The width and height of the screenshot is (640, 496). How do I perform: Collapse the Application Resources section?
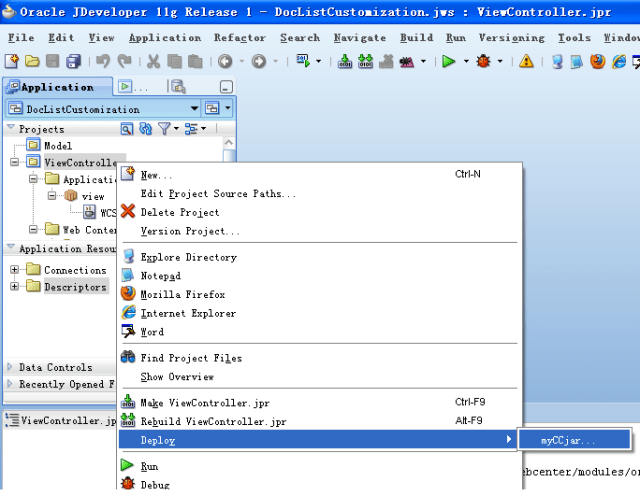coord(10,248)
